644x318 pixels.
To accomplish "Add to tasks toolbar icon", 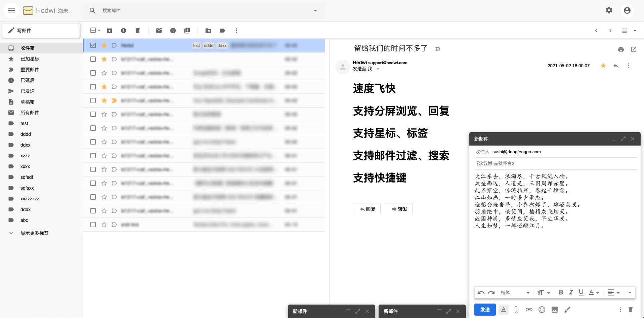I will [187, 31].
